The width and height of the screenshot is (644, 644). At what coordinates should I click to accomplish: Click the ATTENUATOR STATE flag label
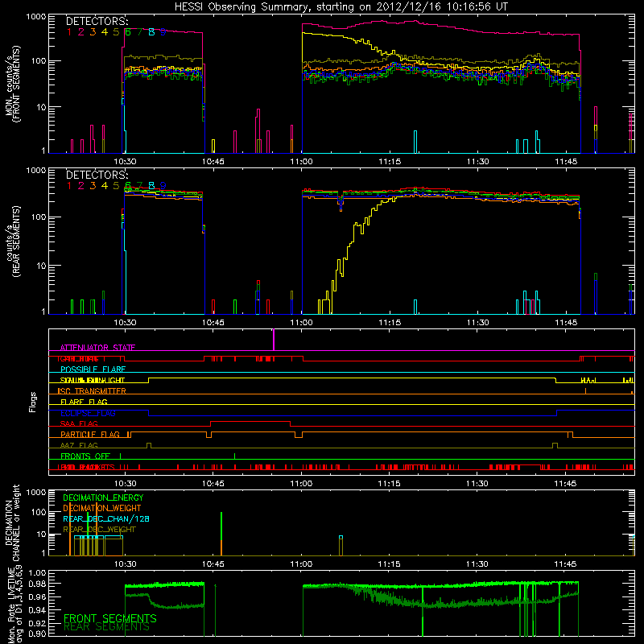click(x=97, y=348)
